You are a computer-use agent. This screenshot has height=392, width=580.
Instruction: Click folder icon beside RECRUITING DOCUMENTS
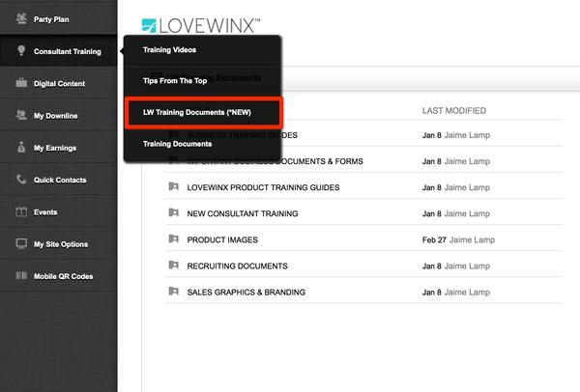173,266
